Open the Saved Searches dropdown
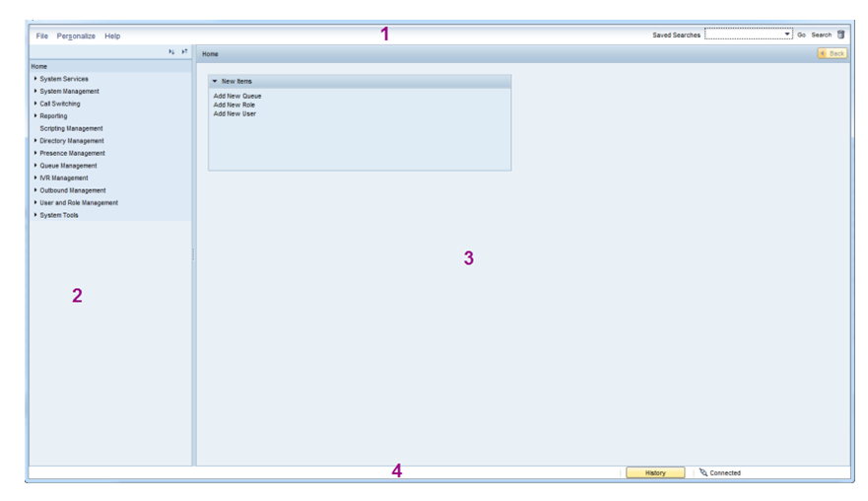 pyautogui.click(x=787, y=35)
